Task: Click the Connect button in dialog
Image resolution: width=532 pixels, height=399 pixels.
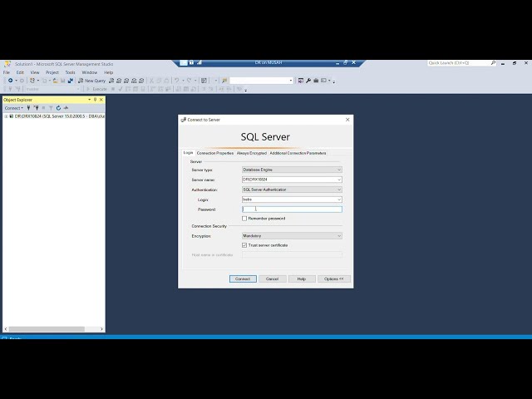Action: click(243, 279)
